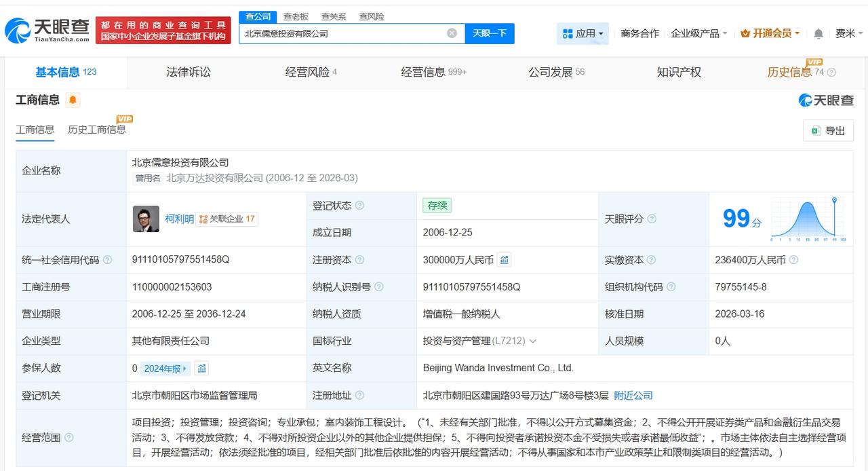
Task: Click the 天眼查 watermark logo on the right
Action: coord(826,100)
